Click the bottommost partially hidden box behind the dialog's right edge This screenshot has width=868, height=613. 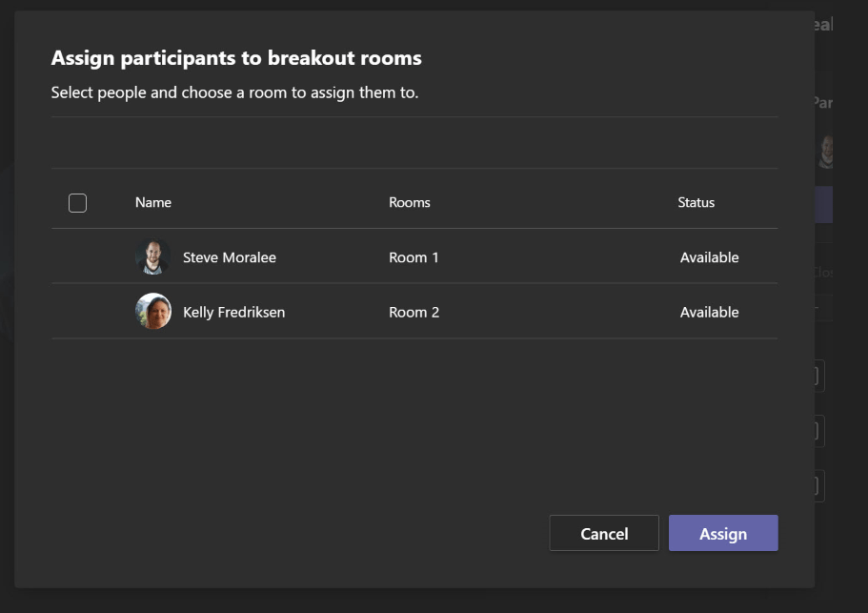tap(818, 485)
